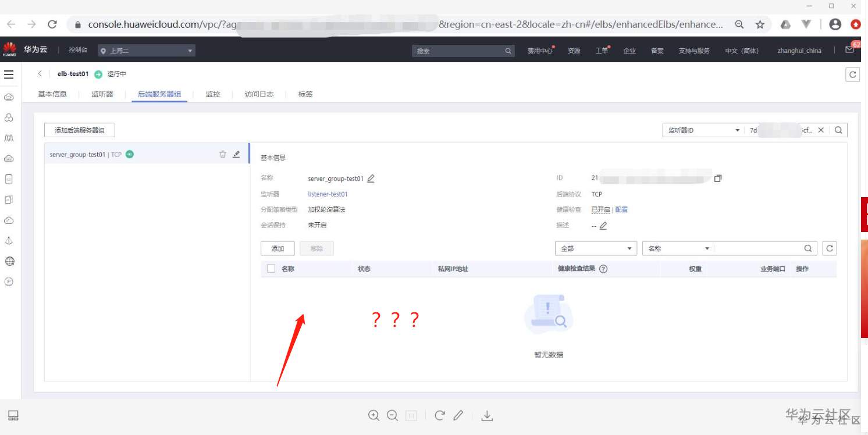Open 费用中心 in the top bar

pos(540,51)
